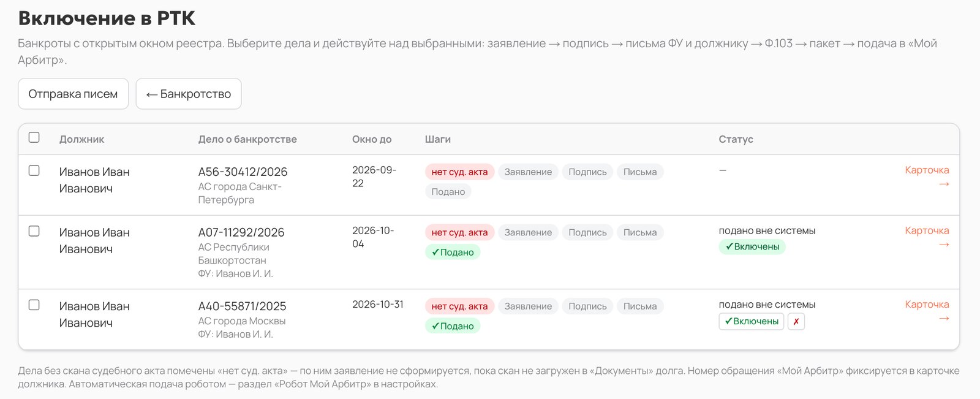Image resolution: width=980 pixels, height=399 pixels.
Task: Tick the select-all checkbox in the table header
Action: 34,137
